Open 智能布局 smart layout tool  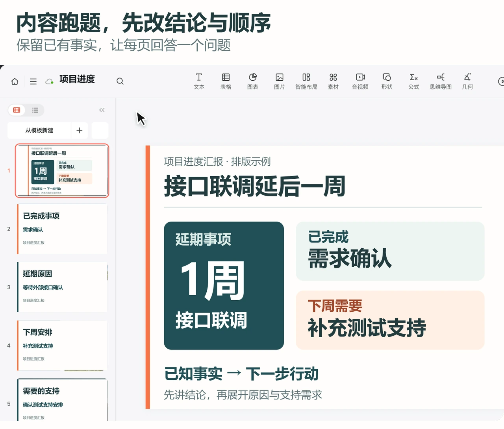point(306,81)
